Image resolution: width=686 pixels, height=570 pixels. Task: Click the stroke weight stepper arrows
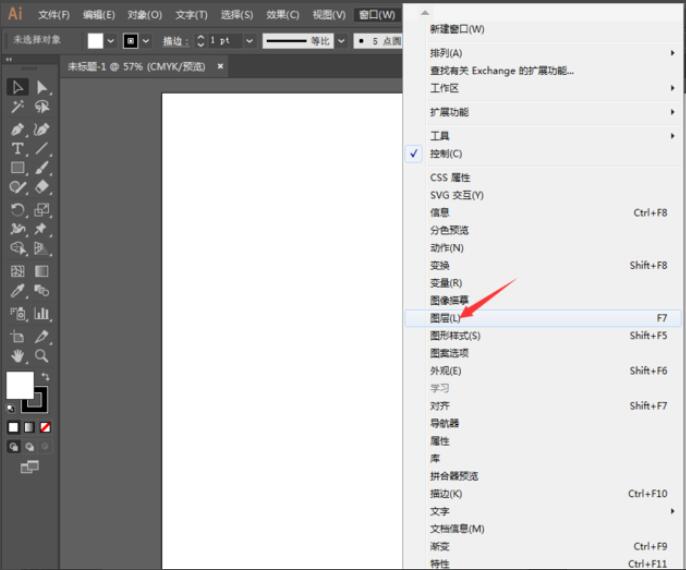point(200,41)
